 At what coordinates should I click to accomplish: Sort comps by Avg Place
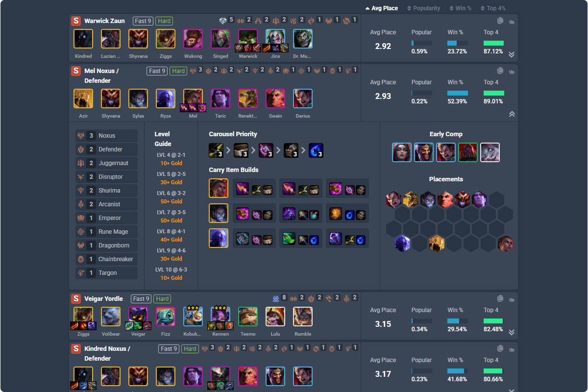(382, 8)
